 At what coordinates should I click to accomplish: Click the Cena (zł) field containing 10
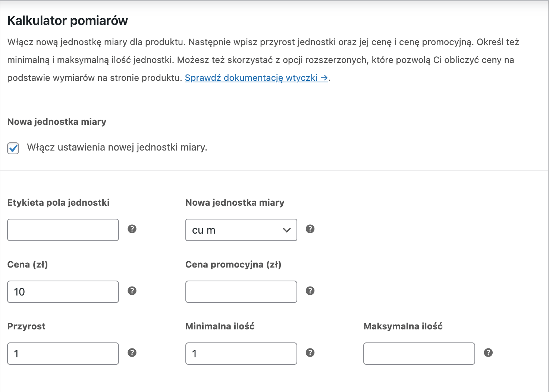click(x=63, y=292)
